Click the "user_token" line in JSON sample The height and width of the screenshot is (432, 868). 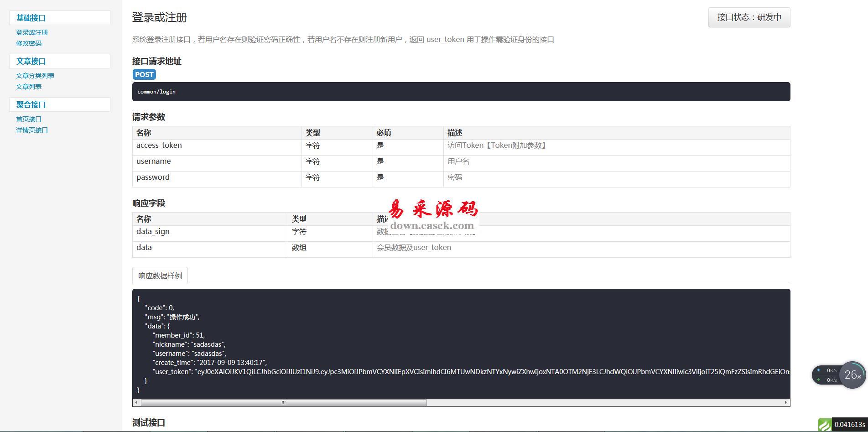click(x=471, y=372)
